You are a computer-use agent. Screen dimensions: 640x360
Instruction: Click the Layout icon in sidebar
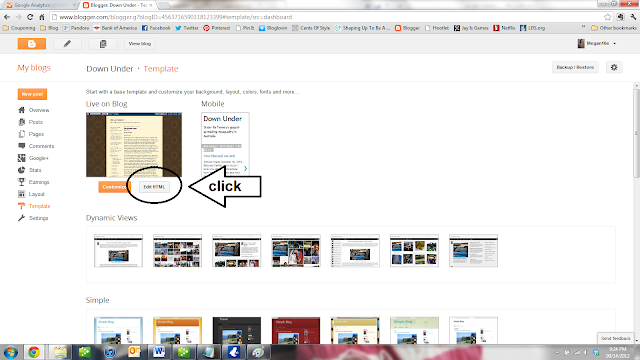click(x=22, y=194)
